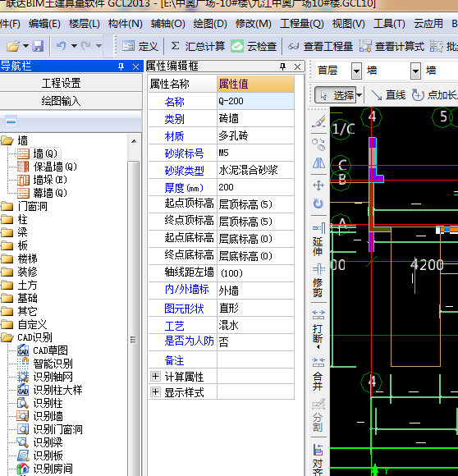Screen dimensions: 458x476
Task: Select the 合并 merge tool
Action: click(x=318, y=374)
